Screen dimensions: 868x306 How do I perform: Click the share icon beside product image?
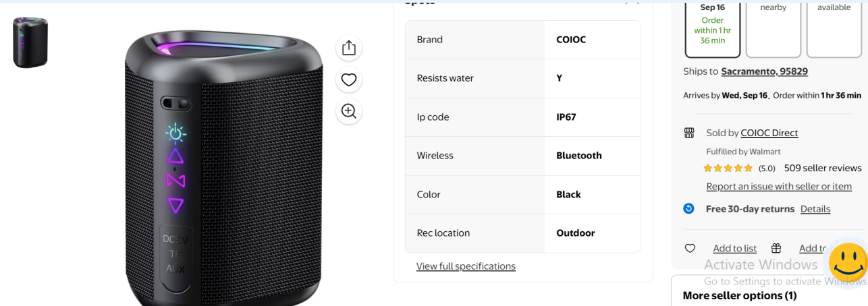pos(348,48)
